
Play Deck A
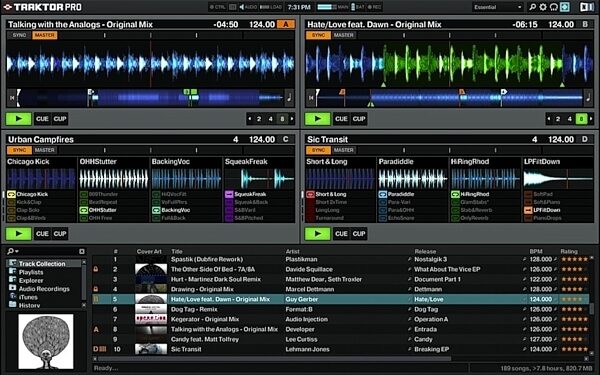[x=18, y=119]
